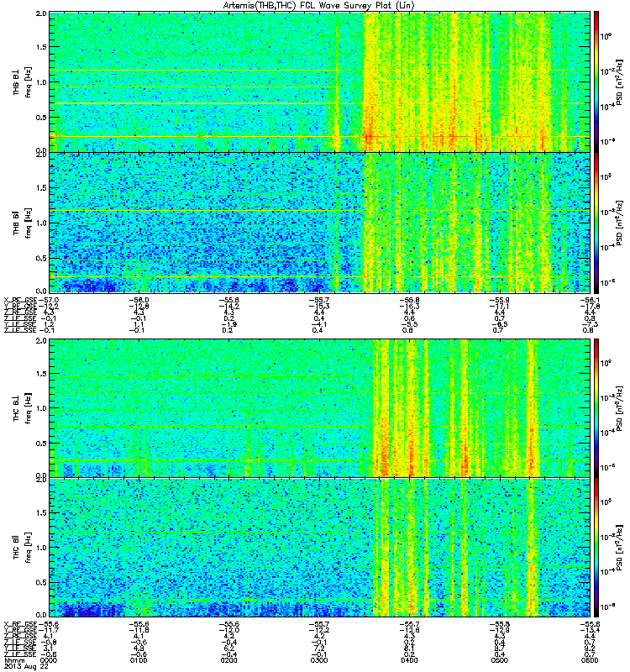Screen dimensions: 630x672
Task: Click the 'X_RE_GSE' row label under THC panels
Action: click(20, 624)
